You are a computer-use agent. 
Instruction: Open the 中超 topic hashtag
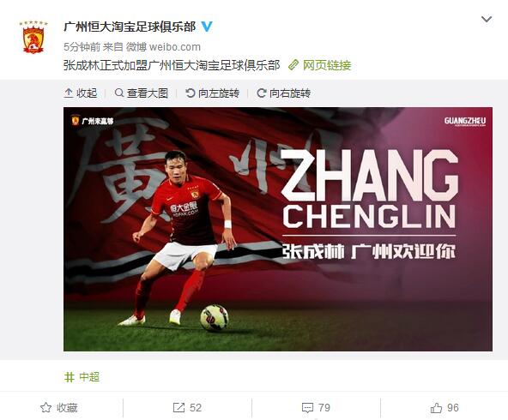tap(89, 377)
